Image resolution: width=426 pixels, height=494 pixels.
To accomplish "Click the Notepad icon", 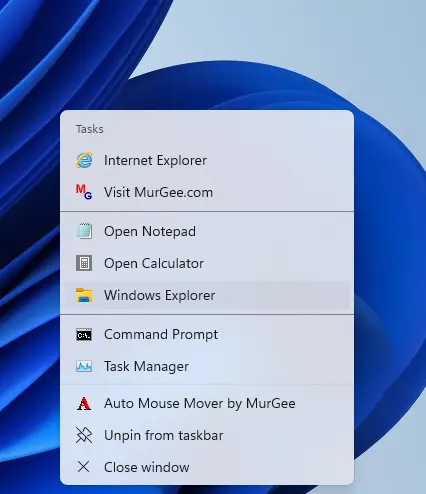I will pyautogui.click(x=84, y=231).
